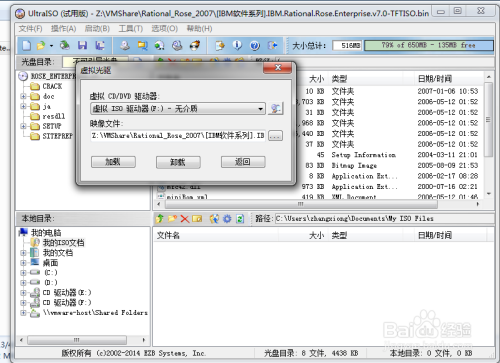Click the Properties document toolbar icon
Viewport: 500px width, 363px height.
click(x=220, y=45)
